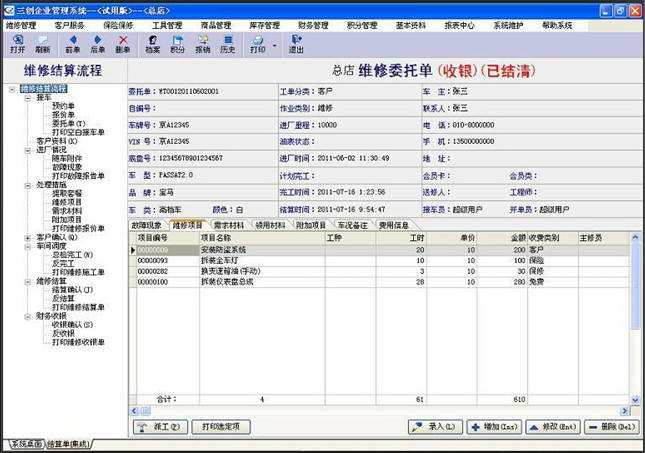
Task: Switch to the 系统桌面 bottom tab
Action: (x=26, y=444)
